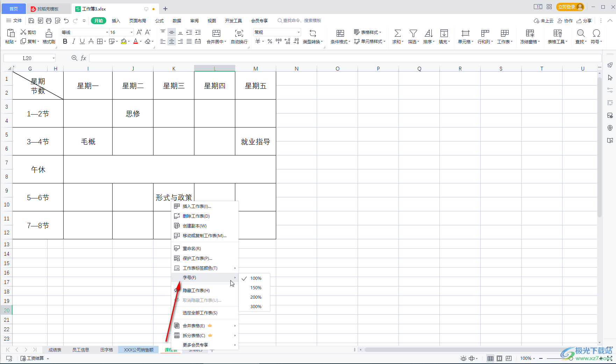Viewport: 616px width, 364px height.
Task: Toggle Underline formatting
Action: click(x=82, y=41)
